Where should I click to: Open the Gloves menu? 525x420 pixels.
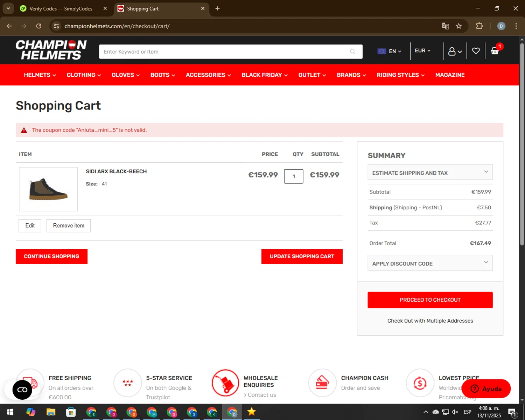pos(126,75)
